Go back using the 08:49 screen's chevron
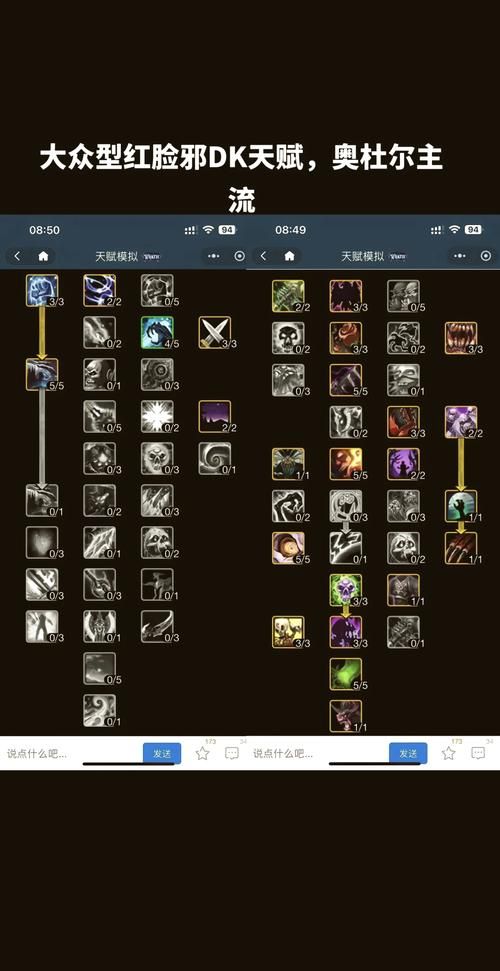Screen dimensions: 500x971 coord(263,256)
